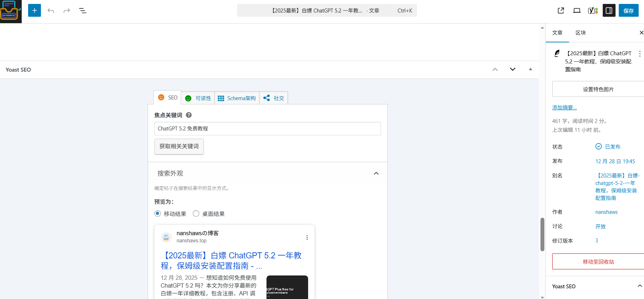Open the document overview list icon
This screenshot has width=644, height=299.
(x=83, y=11)
